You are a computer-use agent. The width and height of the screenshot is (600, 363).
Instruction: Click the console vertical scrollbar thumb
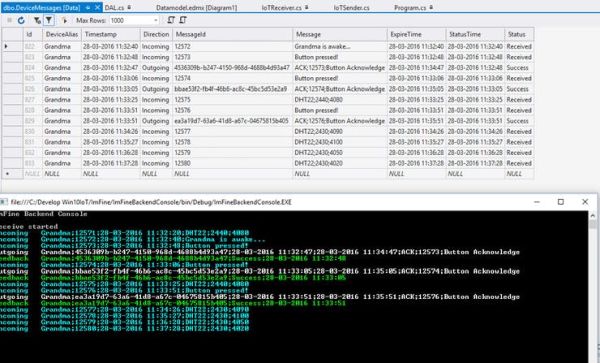point(593,224)
